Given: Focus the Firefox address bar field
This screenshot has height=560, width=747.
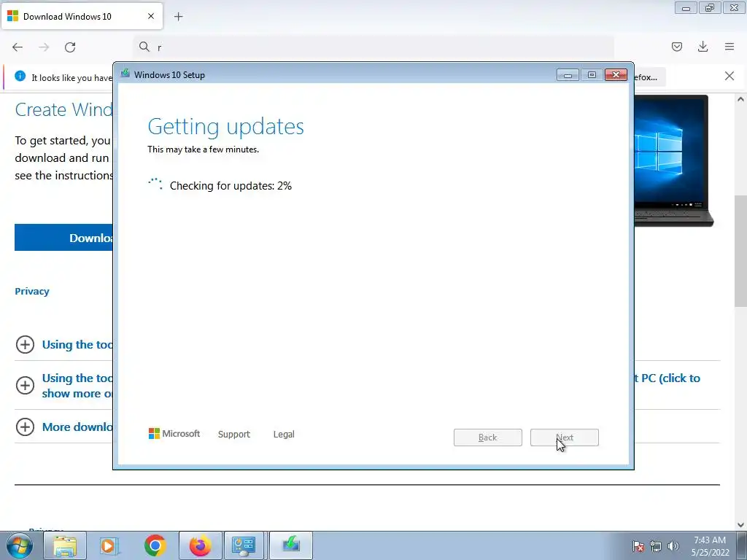Looking at the screenshot, I should pos(373,47).
